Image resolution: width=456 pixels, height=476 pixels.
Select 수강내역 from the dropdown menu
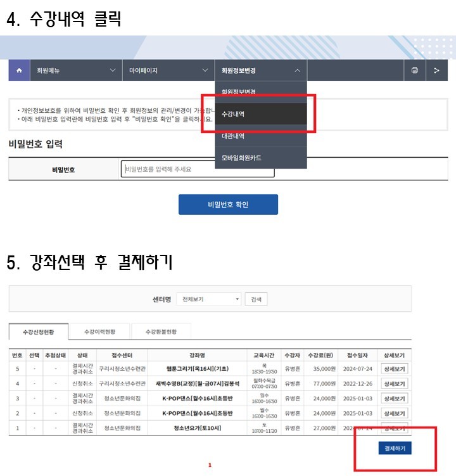tap(260, 114)
